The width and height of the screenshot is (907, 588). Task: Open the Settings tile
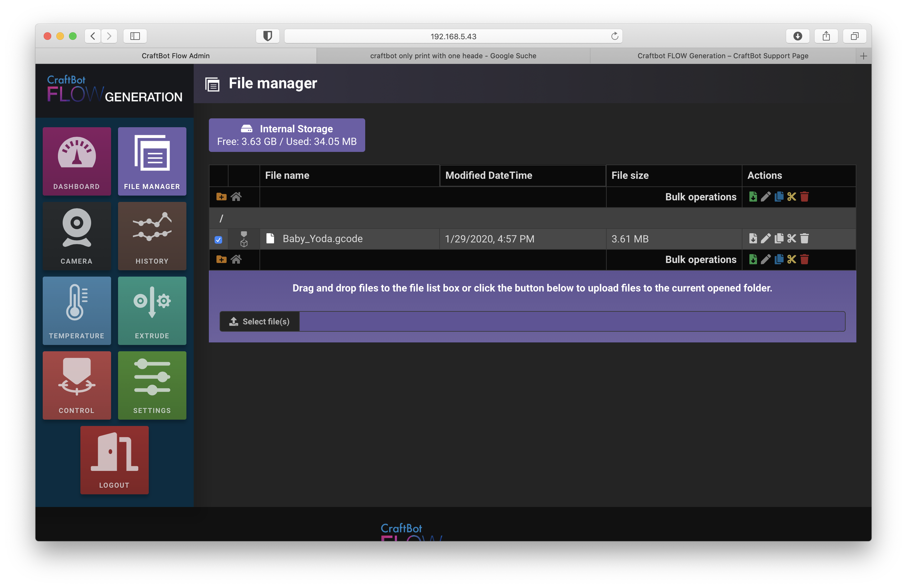pos(152,385)
